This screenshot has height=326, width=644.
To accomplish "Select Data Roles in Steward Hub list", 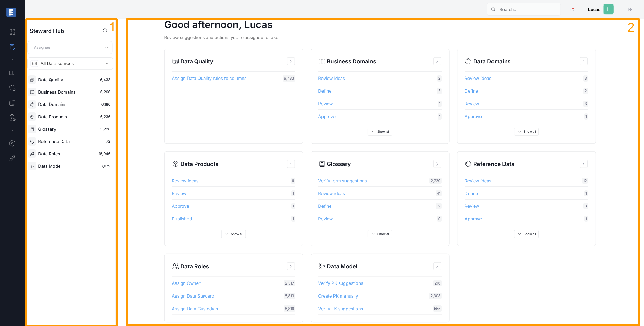I will click(x=49, y=154).
